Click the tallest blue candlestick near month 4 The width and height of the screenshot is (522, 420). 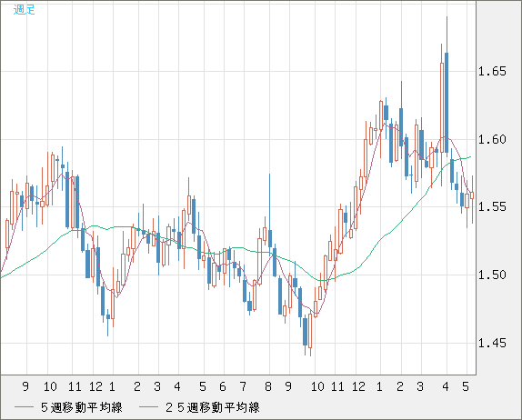447,102
